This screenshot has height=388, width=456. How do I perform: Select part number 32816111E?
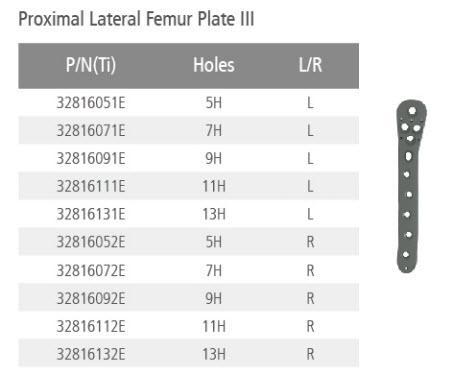[91, 186]
